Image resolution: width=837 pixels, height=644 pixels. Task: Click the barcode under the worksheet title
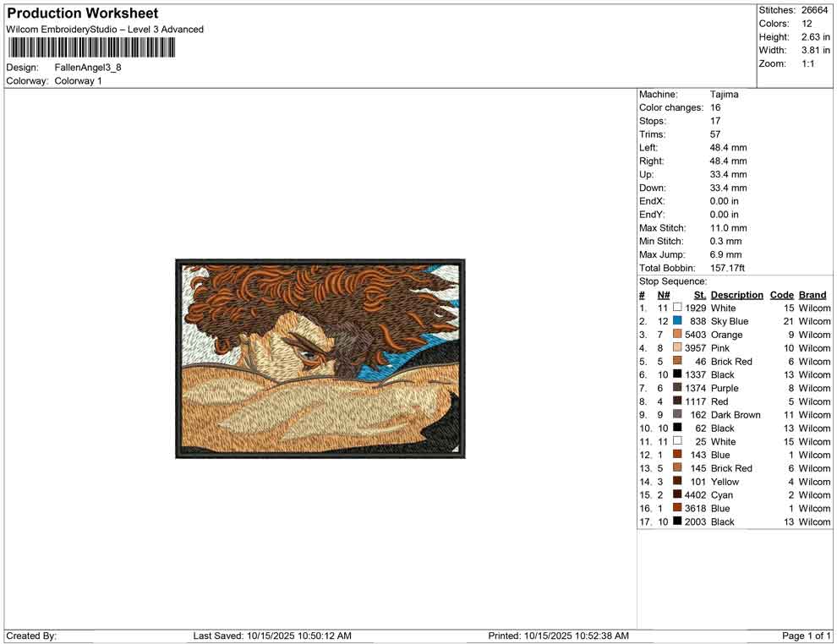91,48
